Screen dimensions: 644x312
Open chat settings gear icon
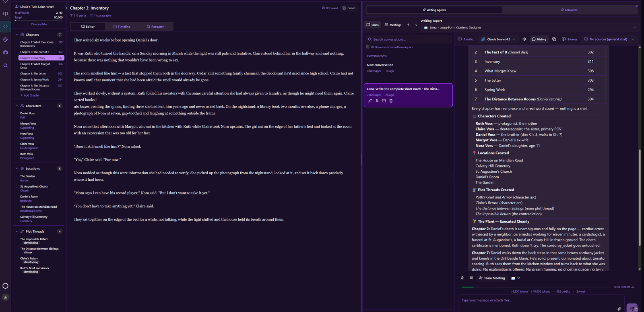pos(524,39)
